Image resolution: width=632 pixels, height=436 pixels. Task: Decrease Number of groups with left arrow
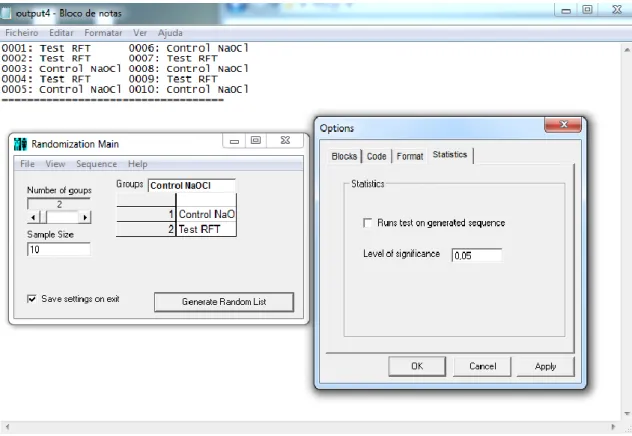coord(33,218)
